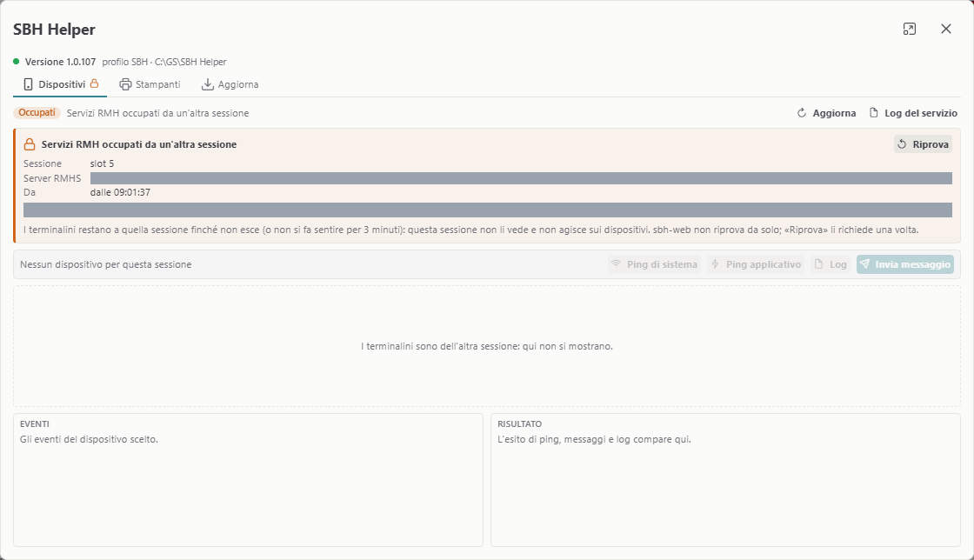Click the SBH Helper dialog title
Image resolution: width=974 pixels, height=560 pixels.
(54, 30)
